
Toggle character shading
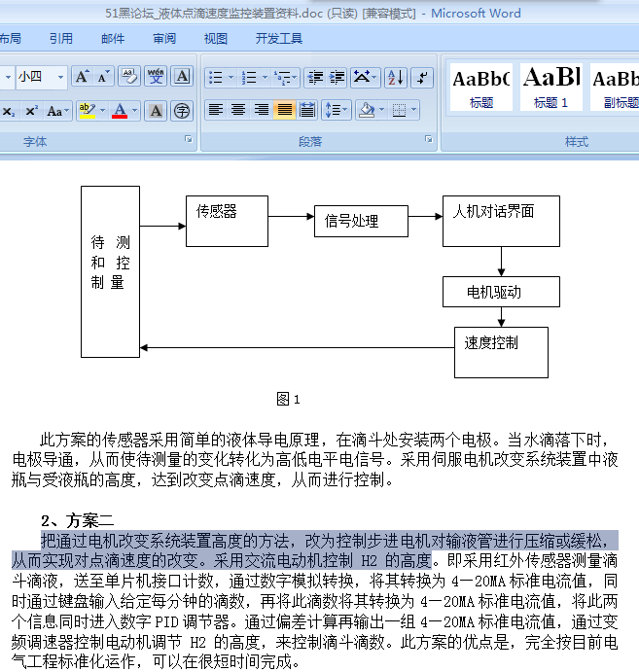tap(156, 111)
